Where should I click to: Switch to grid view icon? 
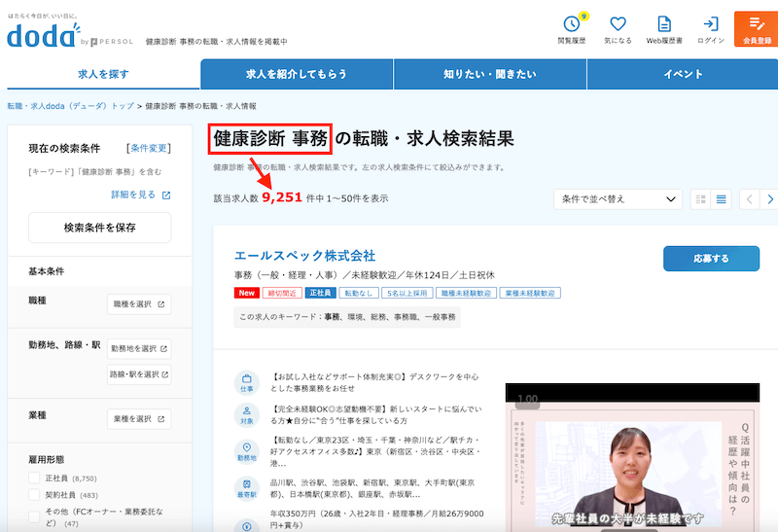(x=700, y=199)
